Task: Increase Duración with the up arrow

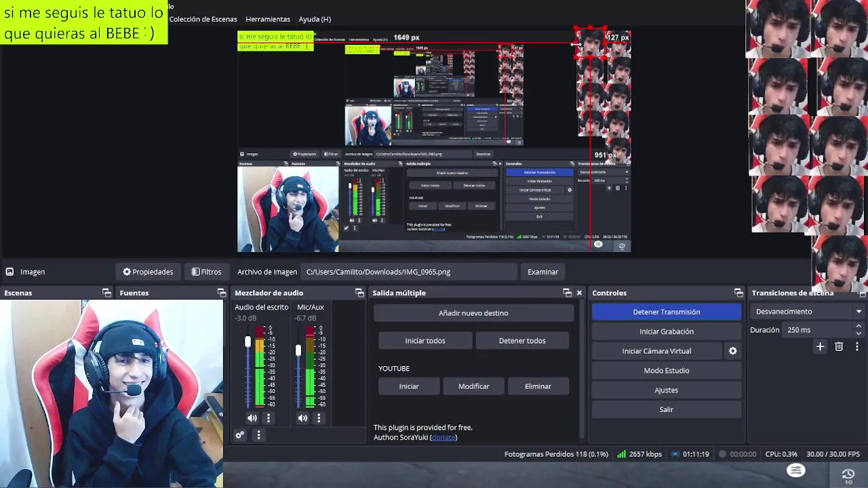Action: pos(859,327)
